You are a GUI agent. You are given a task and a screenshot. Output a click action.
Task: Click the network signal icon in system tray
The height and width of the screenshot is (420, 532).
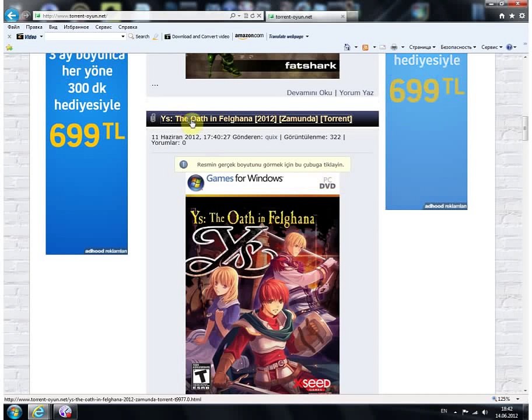tap(475, 412)
